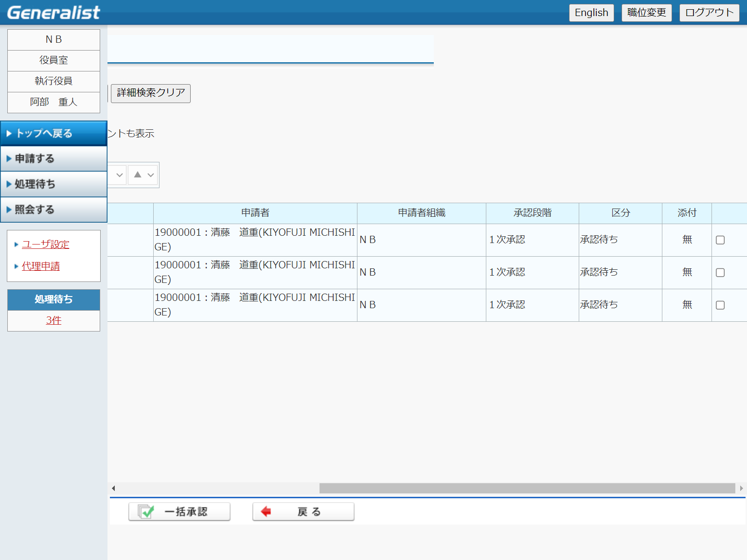Image resolution: width=747 pixels, height=560 pixels.
Task: Click the red back arrow icon
Action: pyautogui.click(x=266, y=511)
